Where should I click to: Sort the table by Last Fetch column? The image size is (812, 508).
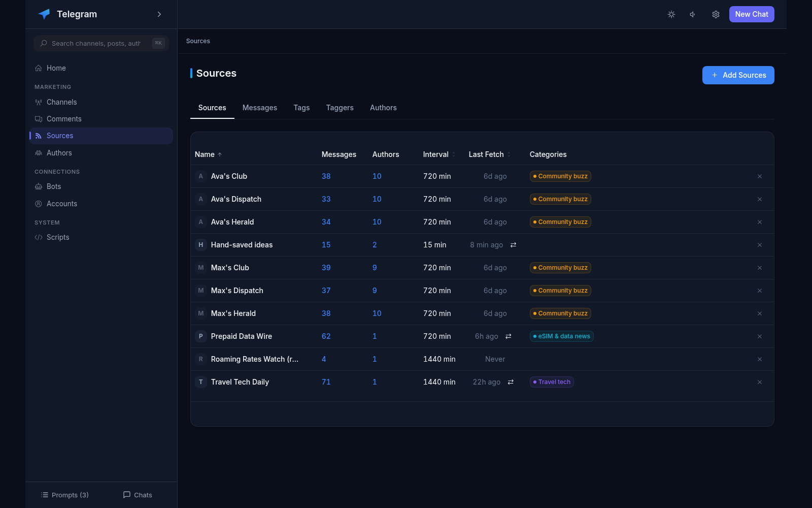(490, 154)
